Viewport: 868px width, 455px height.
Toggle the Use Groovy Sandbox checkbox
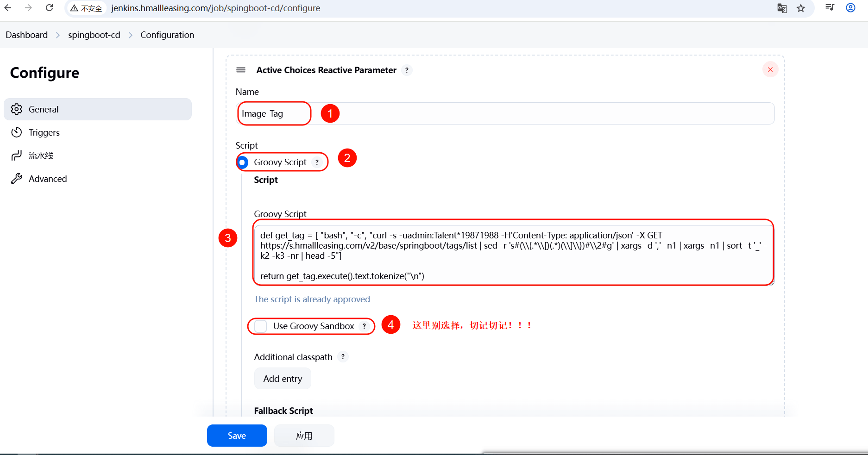[261, 326]
